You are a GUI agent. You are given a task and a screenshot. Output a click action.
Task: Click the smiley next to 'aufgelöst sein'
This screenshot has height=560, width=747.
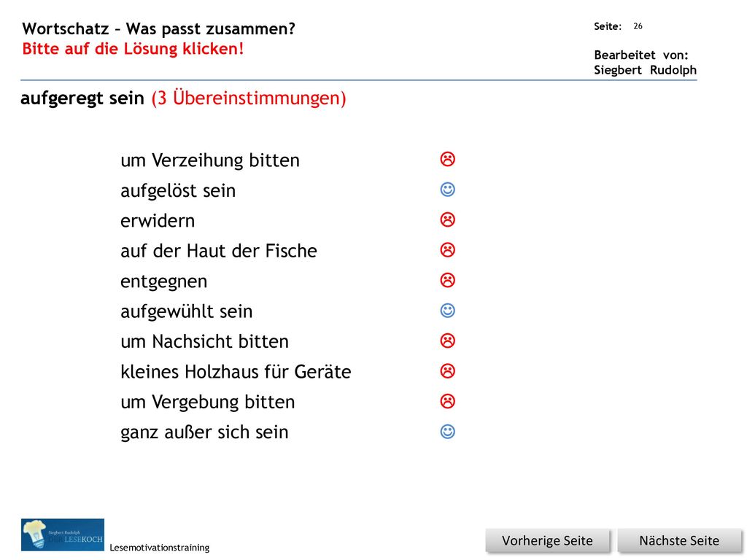pyautogui.click(x=447, y=190)
